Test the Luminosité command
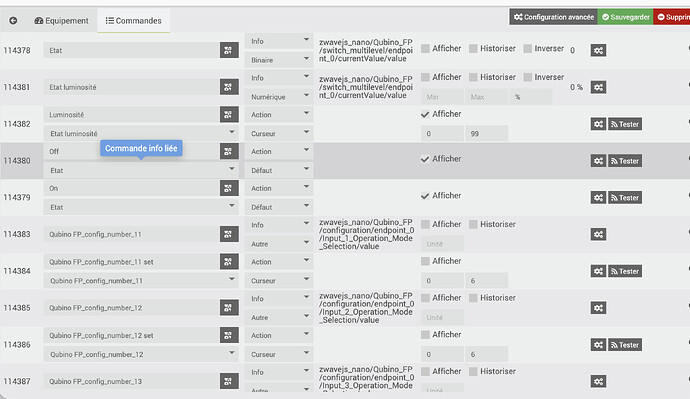 click(x=624, y=124)
